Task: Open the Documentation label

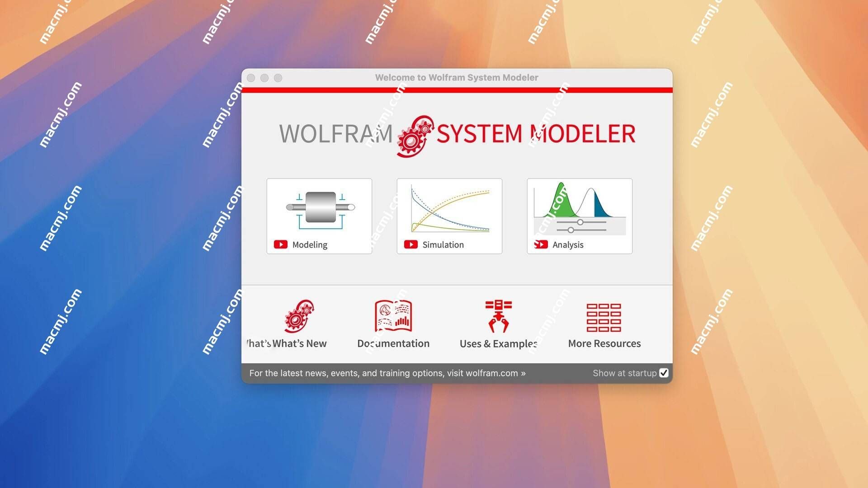Action: [393, 343]
